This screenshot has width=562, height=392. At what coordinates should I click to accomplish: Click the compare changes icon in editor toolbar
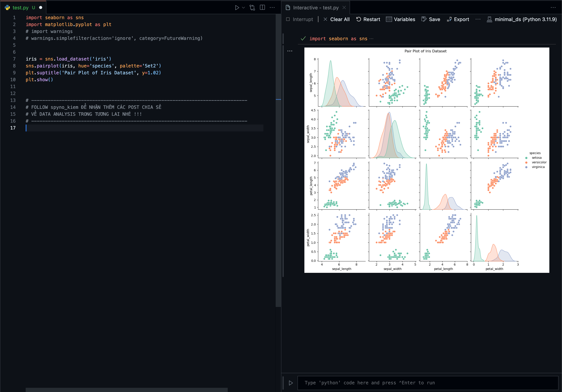pyautogui.click(x=252, y=8)
